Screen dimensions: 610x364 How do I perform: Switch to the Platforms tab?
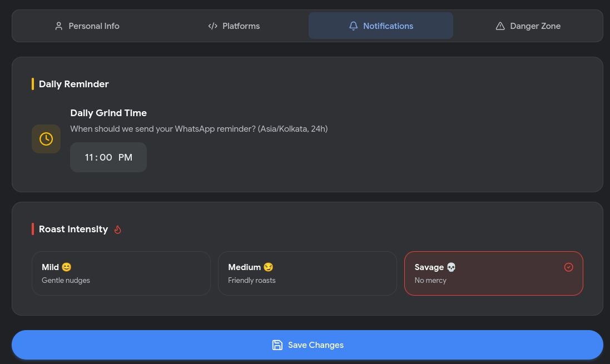point(234,26)
